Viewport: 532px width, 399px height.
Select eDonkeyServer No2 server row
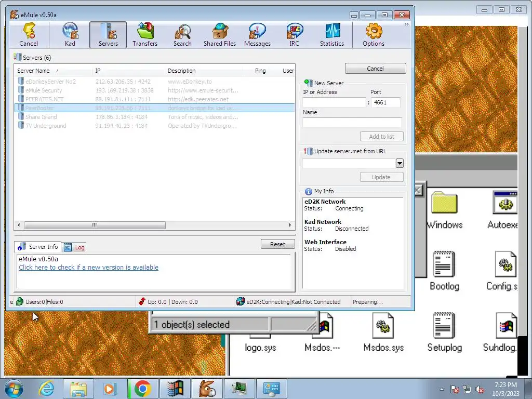pos(154,82)
